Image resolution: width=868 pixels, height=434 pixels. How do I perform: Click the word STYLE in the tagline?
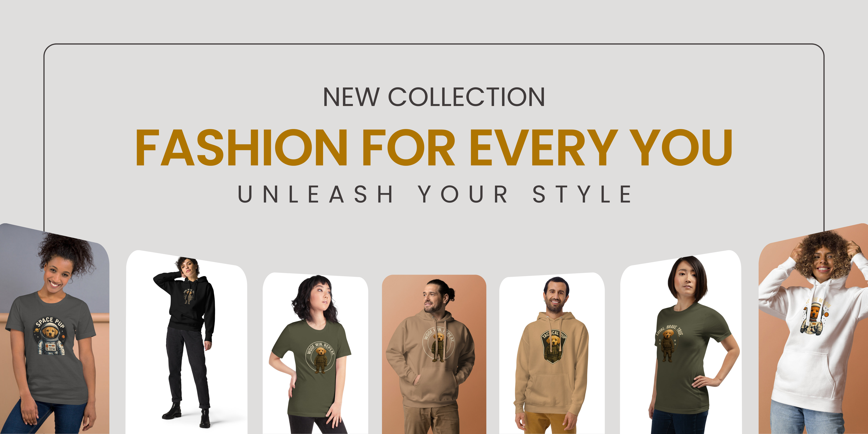(x=582, y=194)
